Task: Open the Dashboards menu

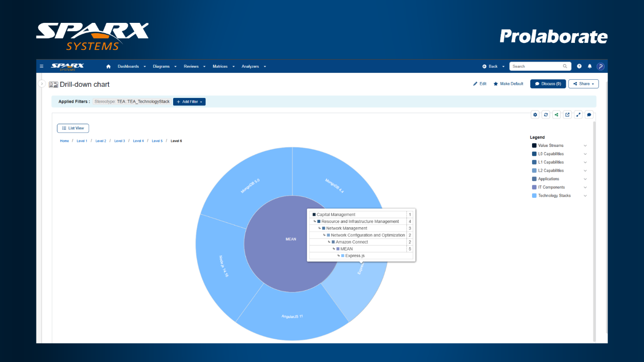Action: [131, 66]
